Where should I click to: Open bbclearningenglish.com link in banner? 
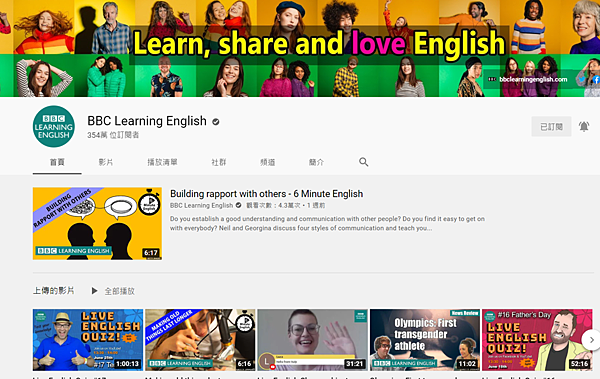pyautogui.click(x=533, y=79)
